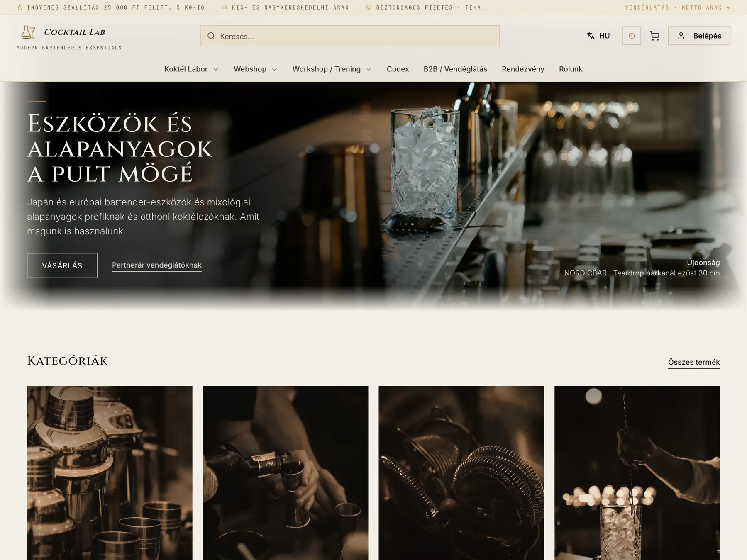Screen dimensions: 747x560
Task: Click Modern Bartender's Essentials tagline
Action: [x=69, y=48]
